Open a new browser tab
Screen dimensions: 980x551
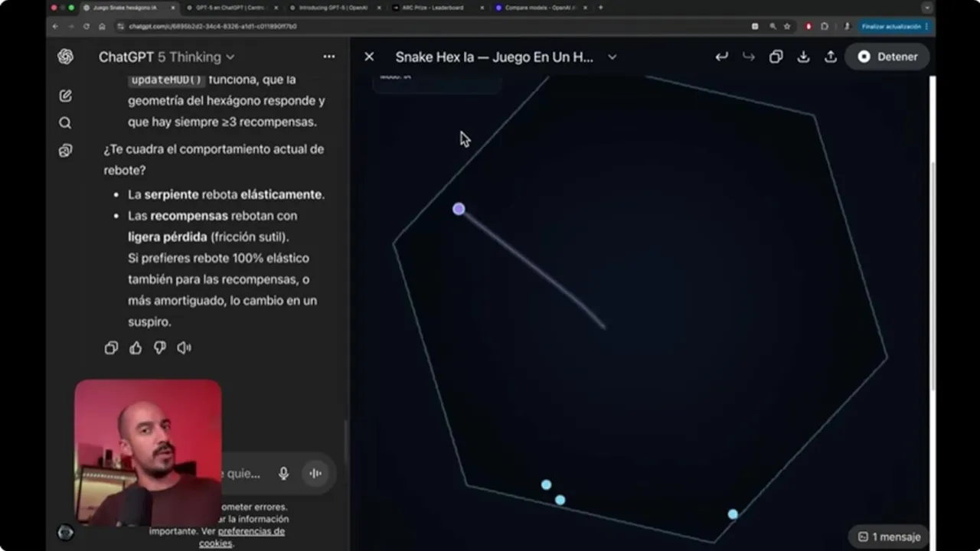600,8
